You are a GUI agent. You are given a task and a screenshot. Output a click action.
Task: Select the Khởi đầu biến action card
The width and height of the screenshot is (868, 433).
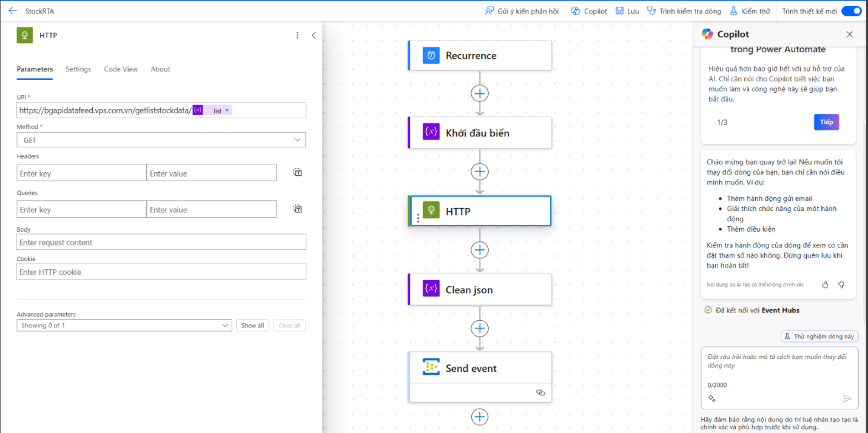coord(480,133)
